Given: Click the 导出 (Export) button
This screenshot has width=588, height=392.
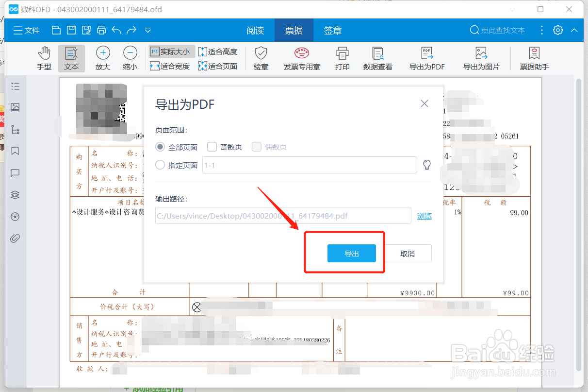Looking at the screenshot, I should pyautogui.click(x=351, y=253).
